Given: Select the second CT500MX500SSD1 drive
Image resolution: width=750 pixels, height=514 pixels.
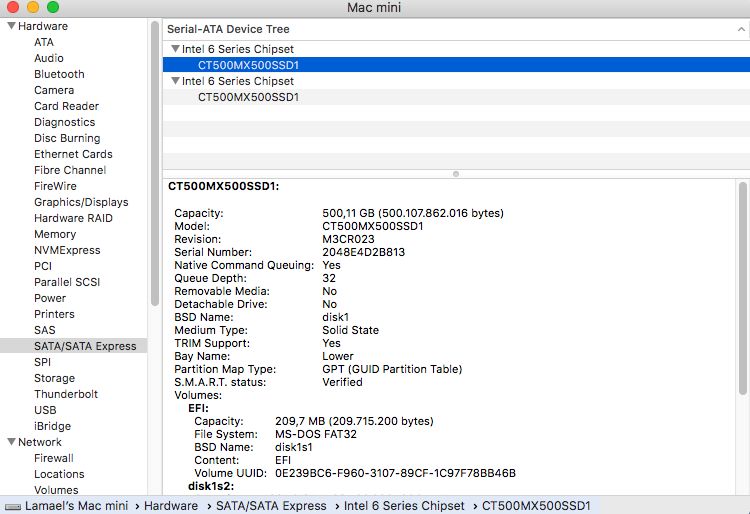Looking at the screenshot, I should pyautogui.click(x=456, y=97).
